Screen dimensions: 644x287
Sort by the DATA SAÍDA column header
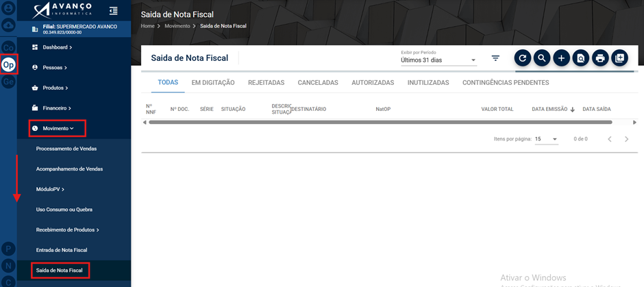coord(597,109)
